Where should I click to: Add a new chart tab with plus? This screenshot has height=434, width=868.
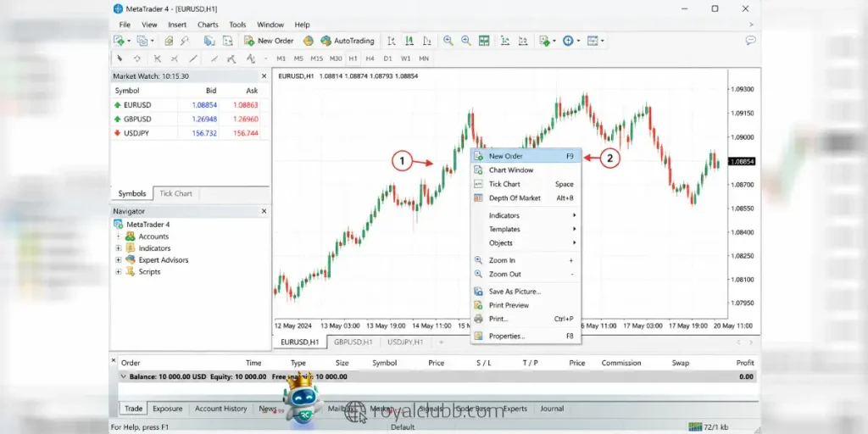coord(441,342)
